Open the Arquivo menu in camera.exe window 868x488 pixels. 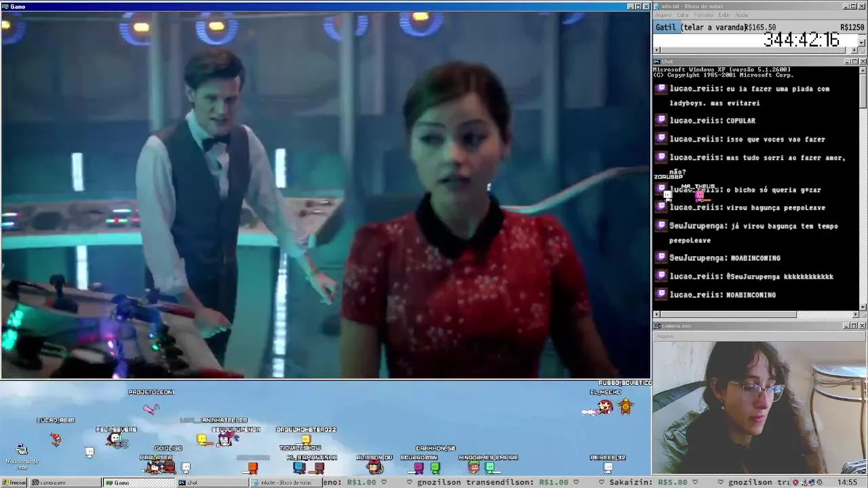[665, 336]
